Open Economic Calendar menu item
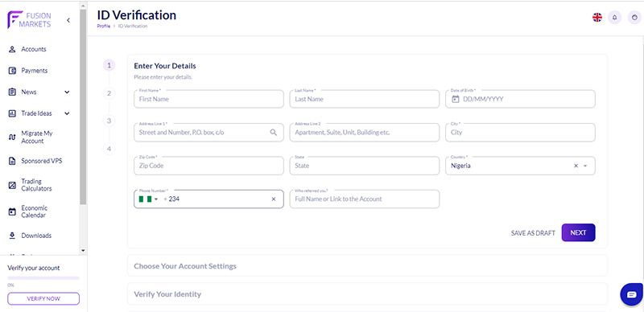Screen dimensions: 644x312 click(35, 211)
